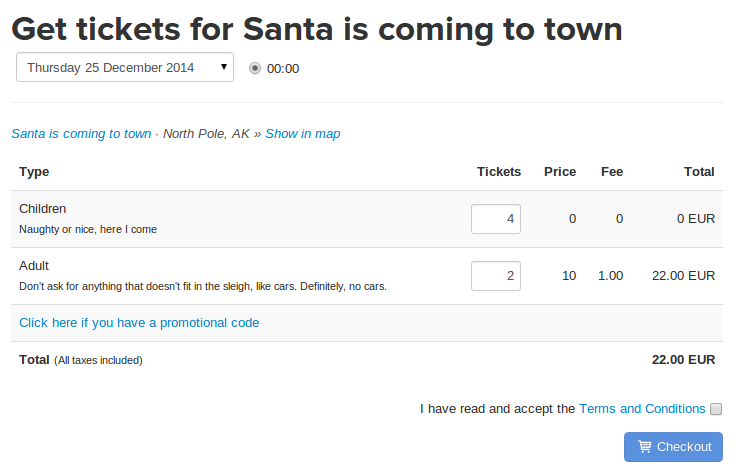Click the Get tickets page heading

coord(317,28)
